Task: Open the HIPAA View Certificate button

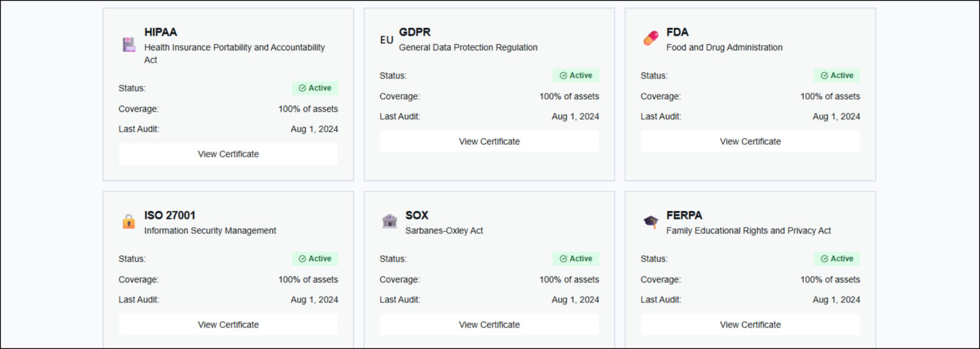Action: tap(228, 154)
